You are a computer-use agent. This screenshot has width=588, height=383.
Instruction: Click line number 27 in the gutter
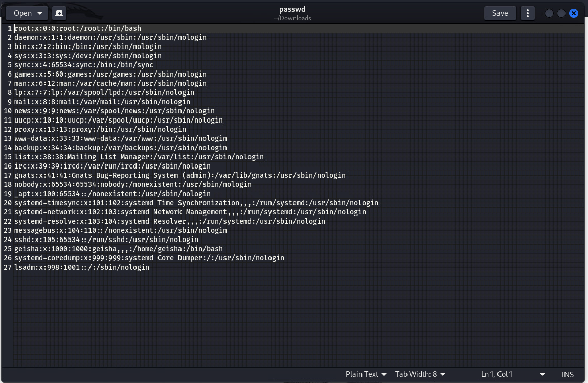[x=8, y=267]
